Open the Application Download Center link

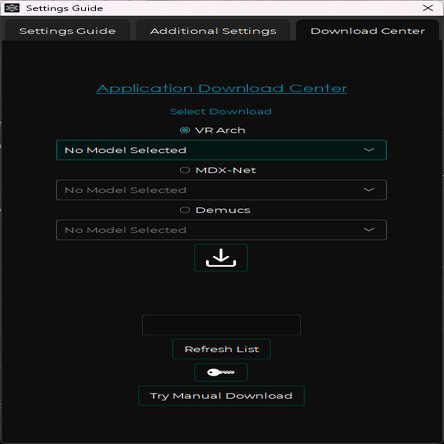pyautogui.click(x=222, y=88)
